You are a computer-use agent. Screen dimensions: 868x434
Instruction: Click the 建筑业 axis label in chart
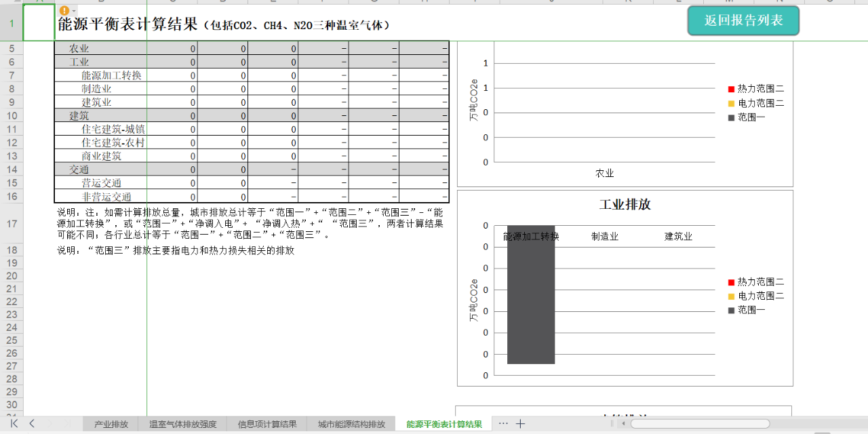click(x=678, y=237)
